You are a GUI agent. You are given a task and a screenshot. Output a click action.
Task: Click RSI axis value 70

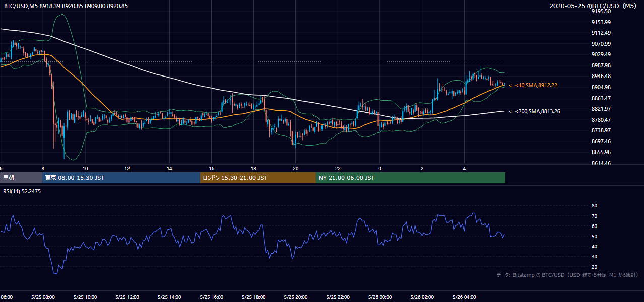[x=594, y=216]
